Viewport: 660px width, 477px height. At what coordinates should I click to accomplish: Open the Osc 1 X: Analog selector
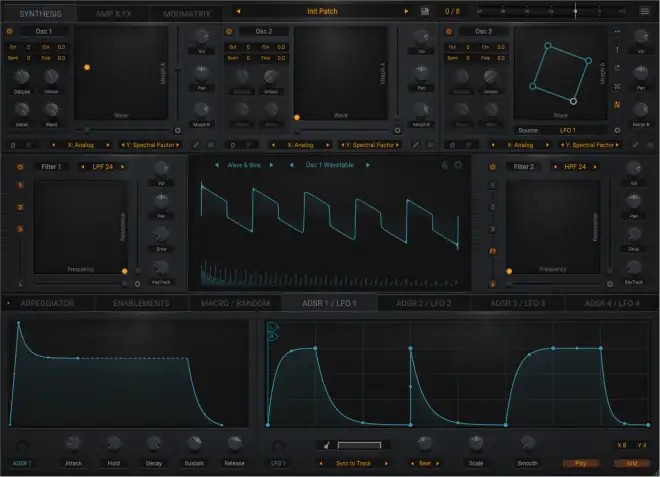[x=80, y=145]
